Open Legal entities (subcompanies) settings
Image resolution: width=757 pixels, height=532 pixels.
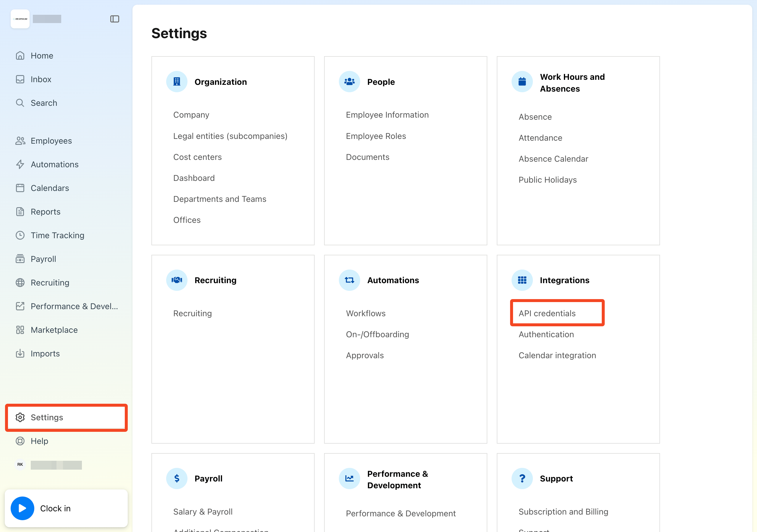tap(230, 136)
